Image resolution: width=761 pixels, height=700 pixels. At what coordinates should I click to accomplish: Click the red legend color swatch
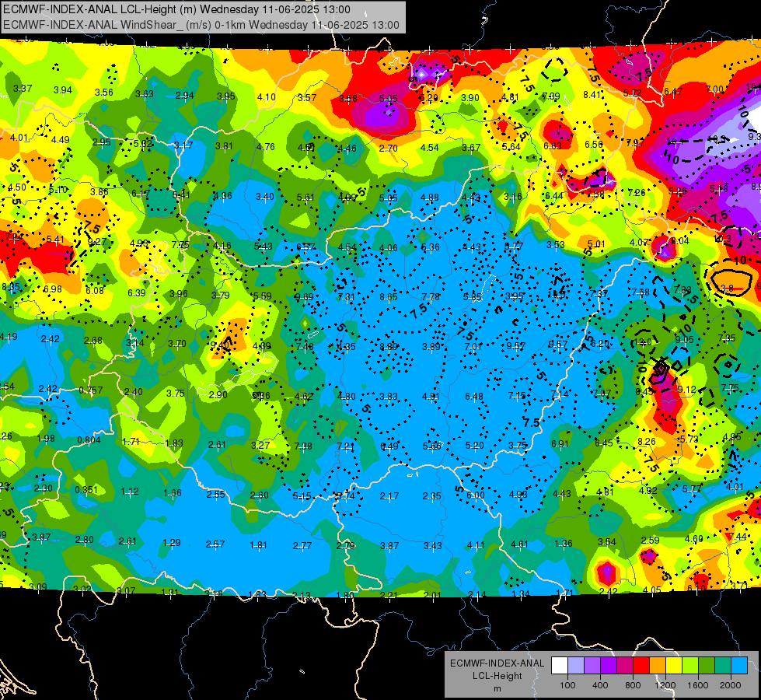click(x=641, y=665)
